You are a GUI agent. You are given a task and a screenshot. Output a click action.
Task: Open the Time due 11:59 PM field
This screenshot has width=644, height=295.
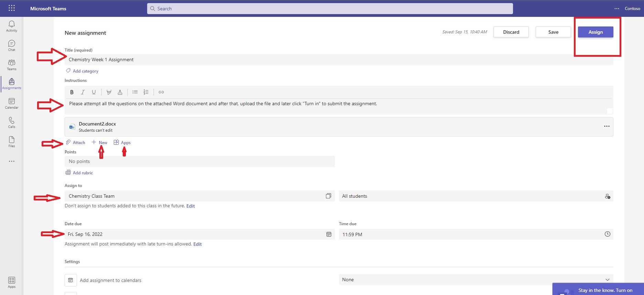click(x=476, y=234)
